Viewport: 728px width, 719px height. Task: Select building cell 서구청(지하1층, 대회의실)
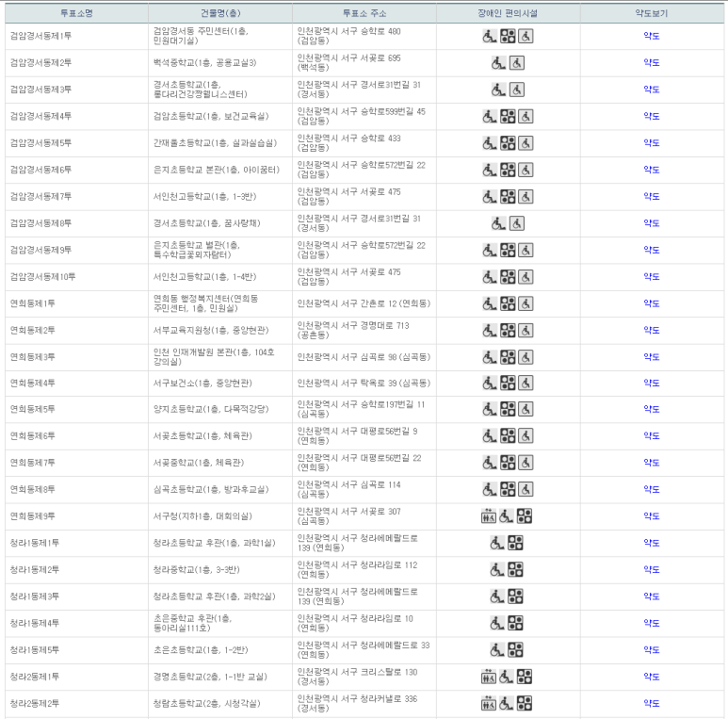[202, 516]
